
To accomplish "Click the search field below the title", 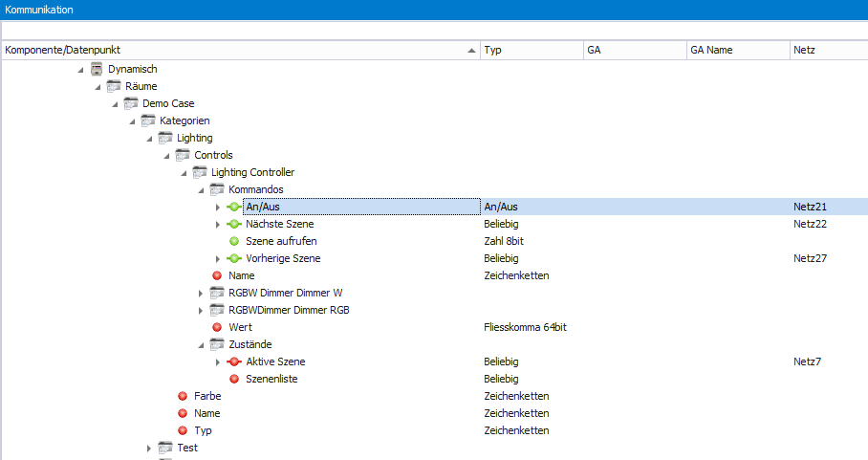I will tap(435, 30).
